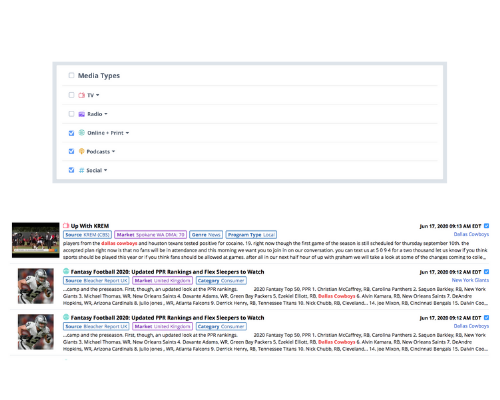The image size is (500, 400).
Task: Toggle the Media Types select-all checkbox
Action: (x=71, y=75)
